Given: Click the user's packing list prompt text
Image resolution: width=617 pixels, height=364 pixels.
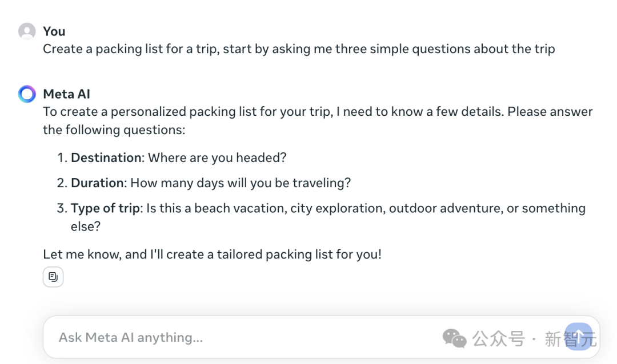Looking at the screenshot, I should coord(299,49).
